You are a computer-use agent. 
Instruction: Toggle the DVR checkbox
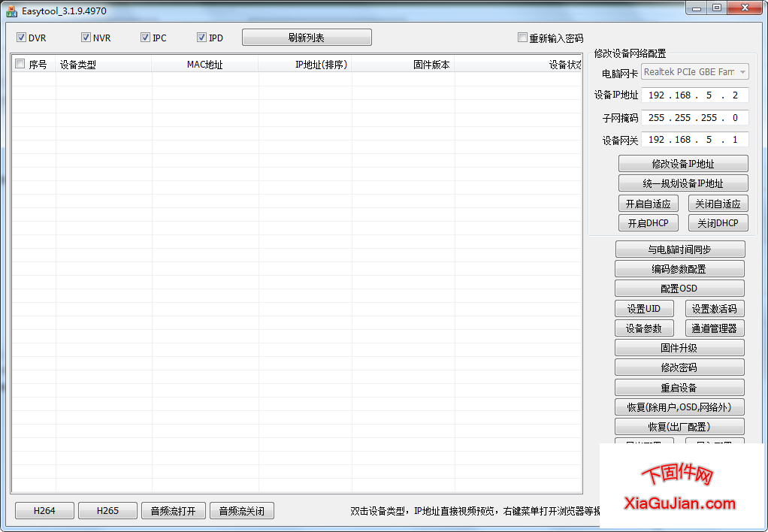click(21, 38)
